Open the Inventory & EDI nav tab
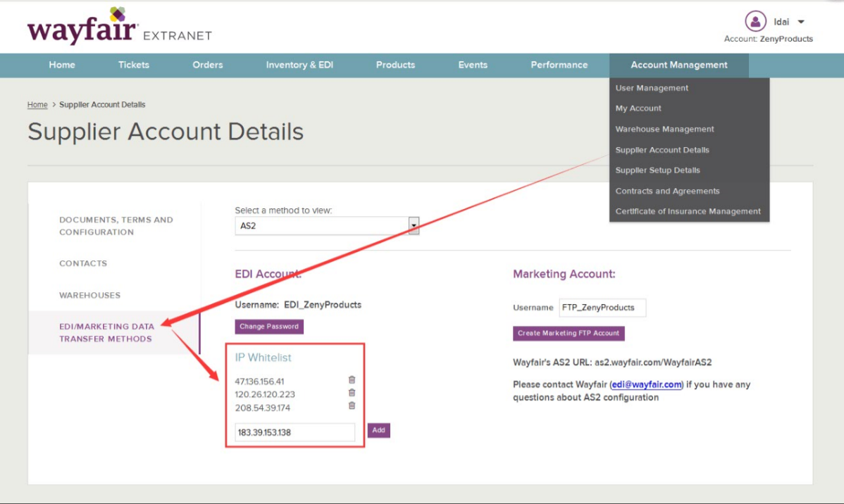Viewport: 844px width, 504px height. pyautogui.click(x=299, y=65)
